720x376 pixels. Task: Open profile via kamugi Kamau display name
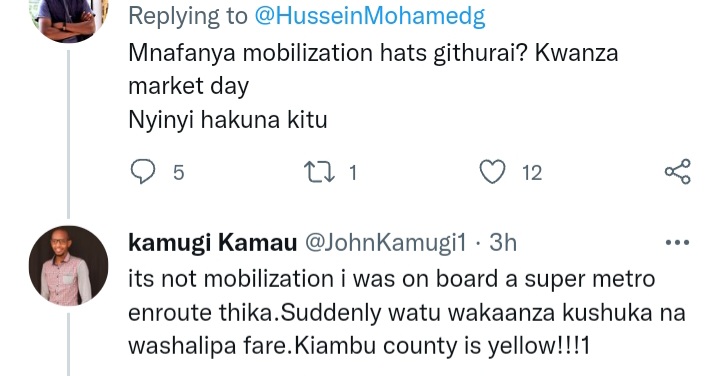(213, 242)
